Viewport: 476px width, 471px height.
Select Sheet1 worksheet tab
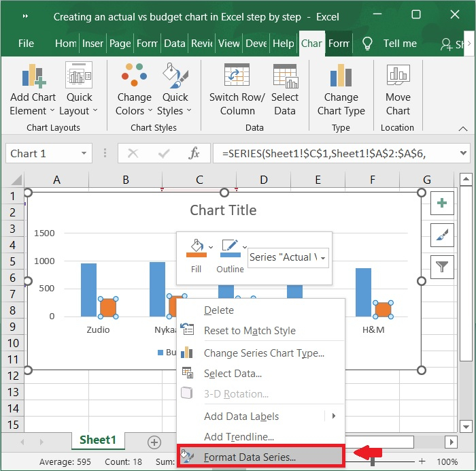click(x=98, y=440)
